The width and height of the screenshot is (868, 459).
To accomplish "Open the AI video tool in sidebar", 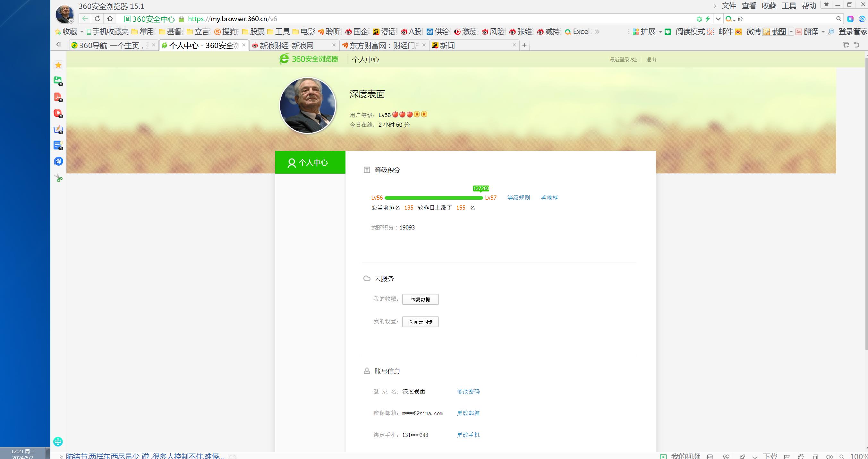I will tap(58, 113).
